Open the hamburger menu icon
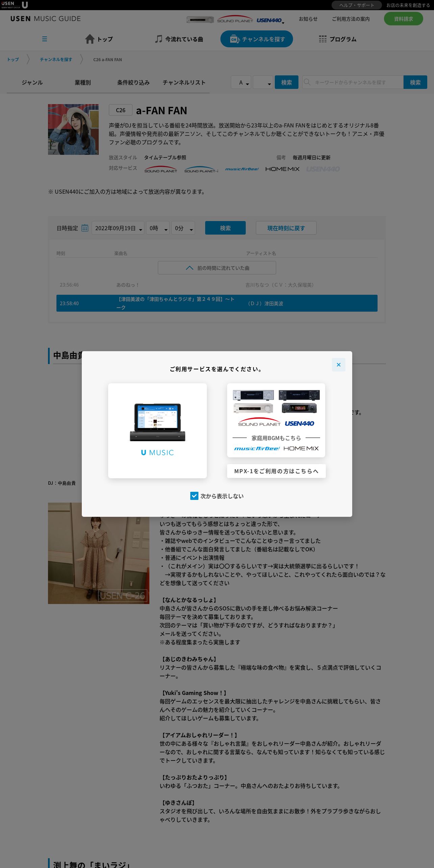Screen dimensions: 434x868 point(44,39)
